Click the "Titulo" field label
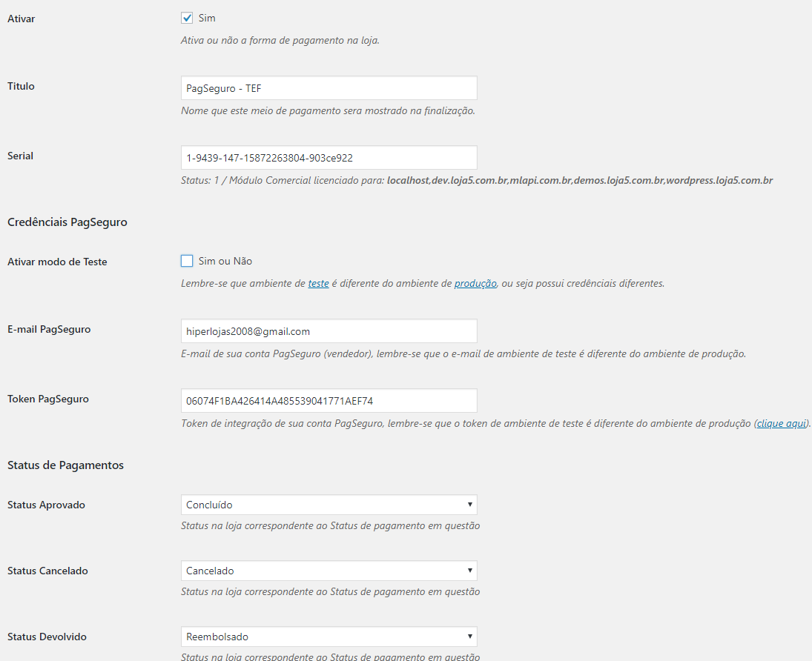This screenshot has height=661, width=812. tap(22, 86)
